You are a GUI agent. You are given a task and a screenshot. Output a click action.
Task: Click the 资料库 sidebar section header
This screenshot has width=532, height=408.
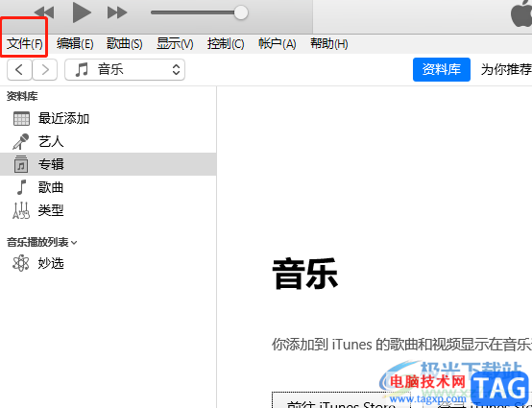(22, 96)
